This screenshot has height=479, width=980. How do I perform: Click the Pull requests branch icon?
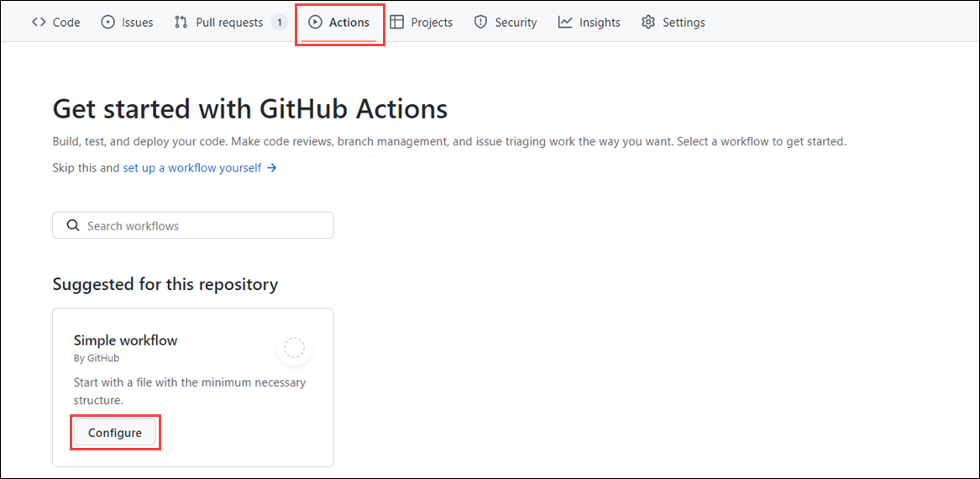[181, 23]
